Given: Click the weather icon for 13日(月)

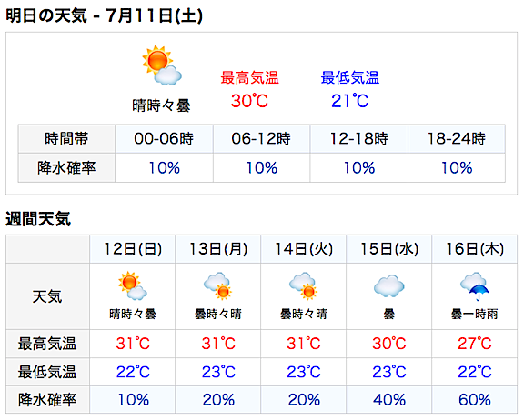Looking at the screenshot, I should [218, 285].
